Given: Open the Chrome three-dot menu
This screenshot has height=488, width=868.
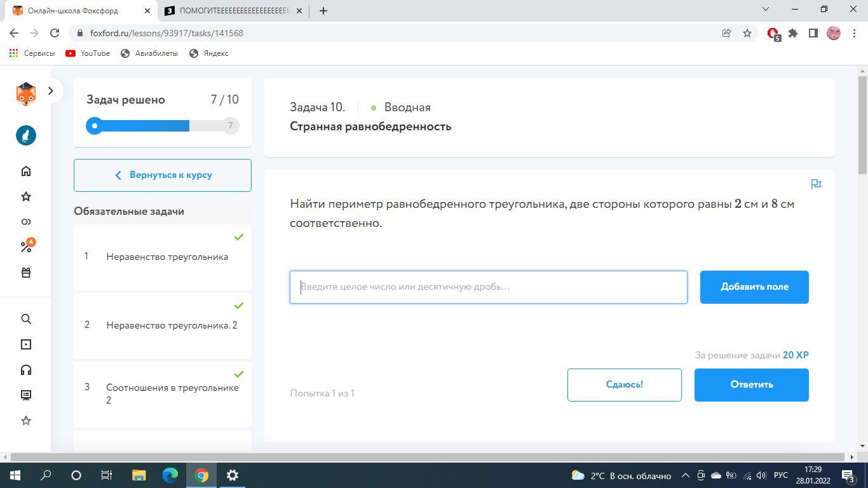Looking at the screenshot, I should coord(853,33).
